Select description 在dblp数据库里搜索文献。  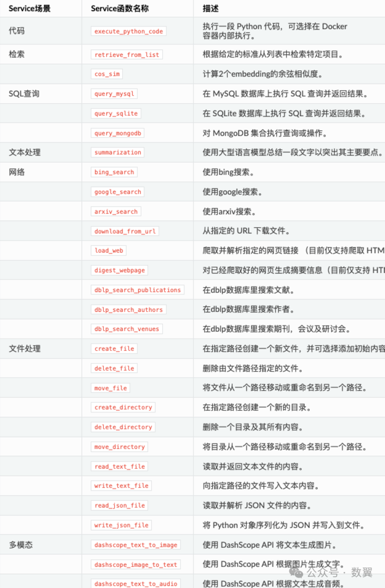249,290
